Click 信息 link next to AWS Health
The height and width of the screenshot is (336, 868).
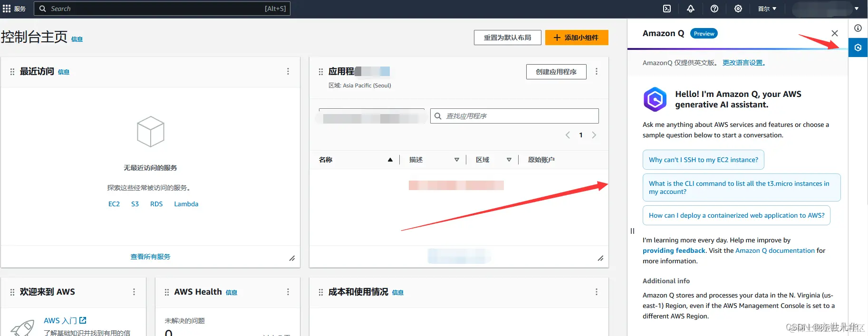(x=231, y=293)
